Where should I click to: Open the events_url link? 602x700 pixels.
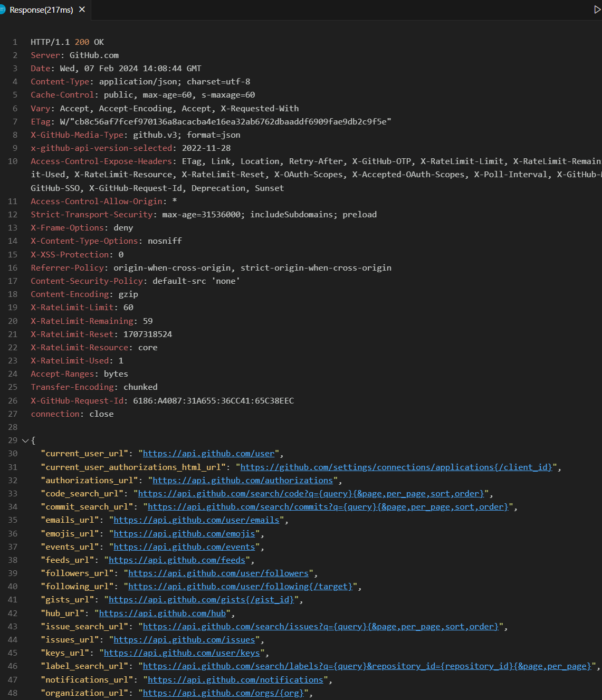pyautogui.click(x=185, y=547)
